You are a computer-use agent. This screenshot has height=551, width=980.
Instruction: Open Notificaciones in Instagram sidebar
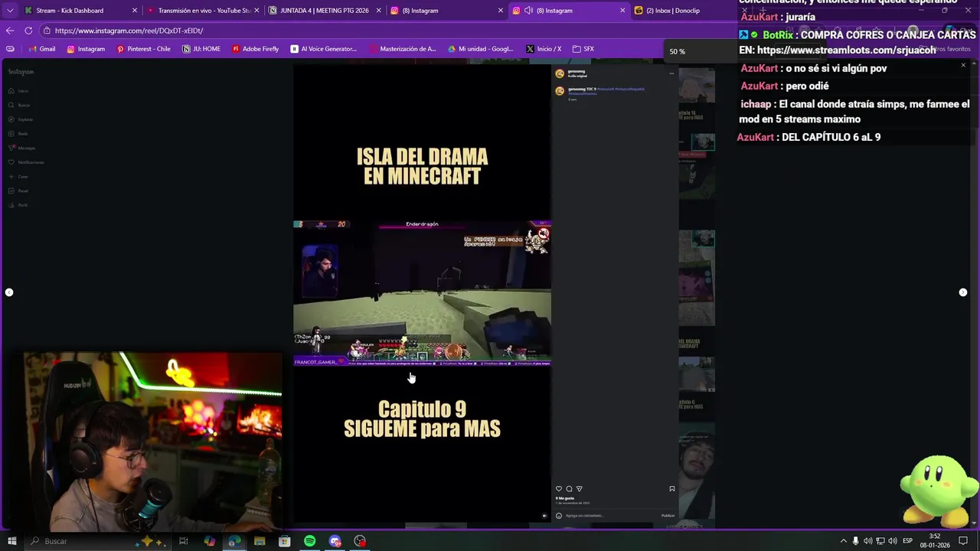(x=26, y=162)
